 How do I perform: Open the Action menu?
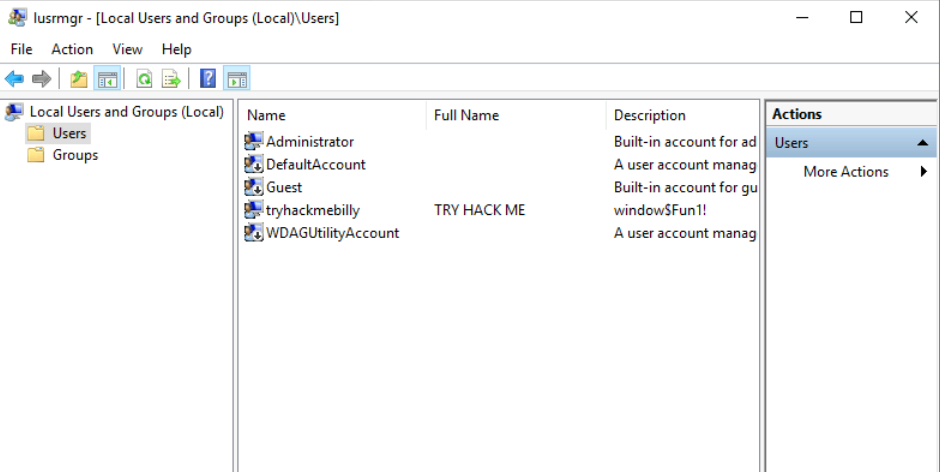[72, 49]
